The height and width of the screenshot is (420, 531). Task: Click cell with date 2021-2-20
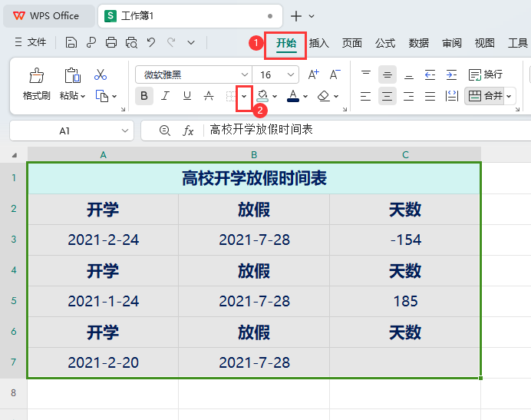[104, 362]
